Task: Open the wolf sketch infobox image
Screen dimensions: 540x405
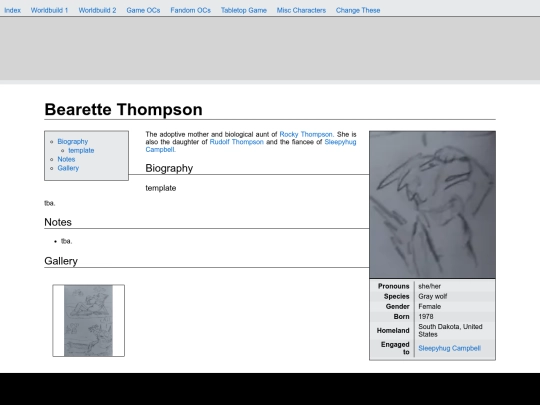Action: coord(433,205)
